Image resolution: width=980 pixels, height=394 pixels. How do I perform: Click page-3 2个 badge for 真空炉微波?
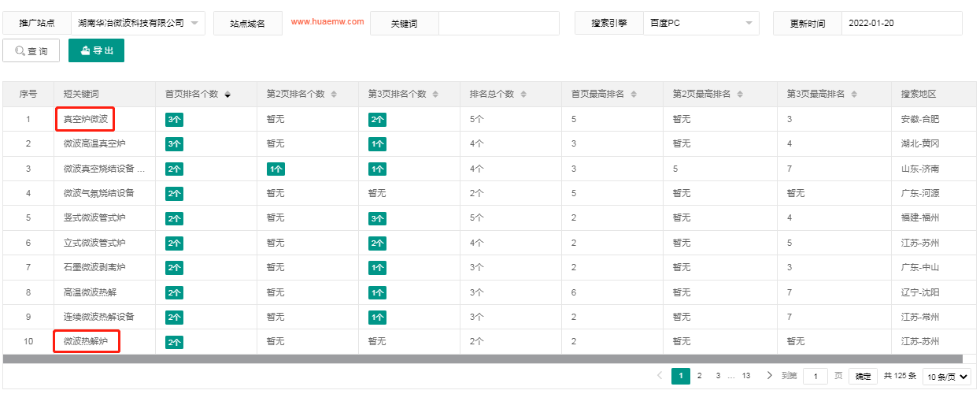[377, 120]
